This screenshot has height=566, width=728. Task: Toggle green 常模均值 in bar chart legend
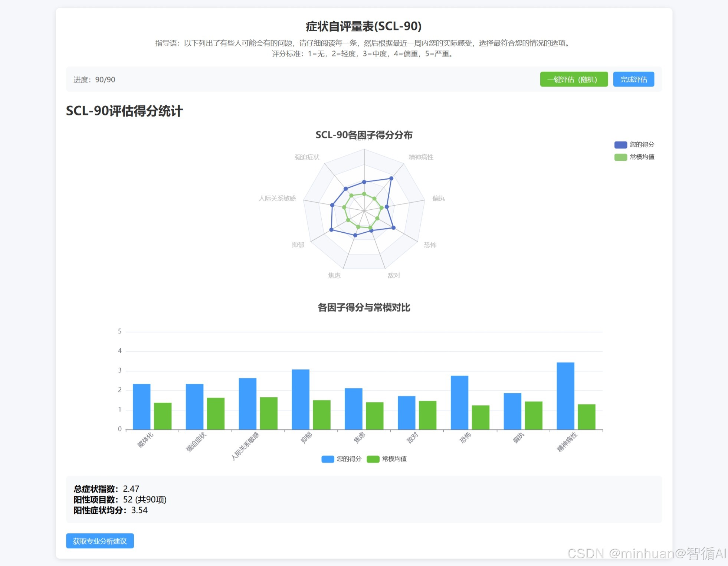click(x=387, y=459)
